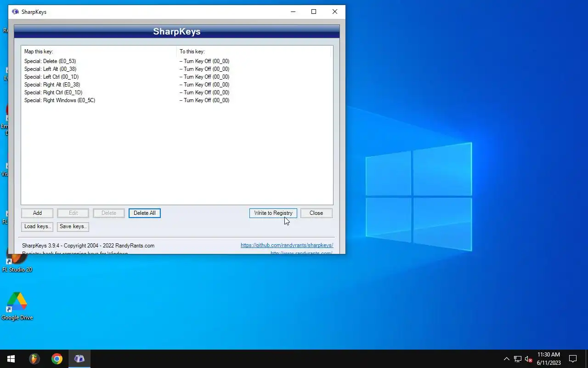The height and width of the screenshot is (368, 588).
Task: Open the Google Drive desktop shortcut
Action: pyautogui.click(x=17, y=306)
